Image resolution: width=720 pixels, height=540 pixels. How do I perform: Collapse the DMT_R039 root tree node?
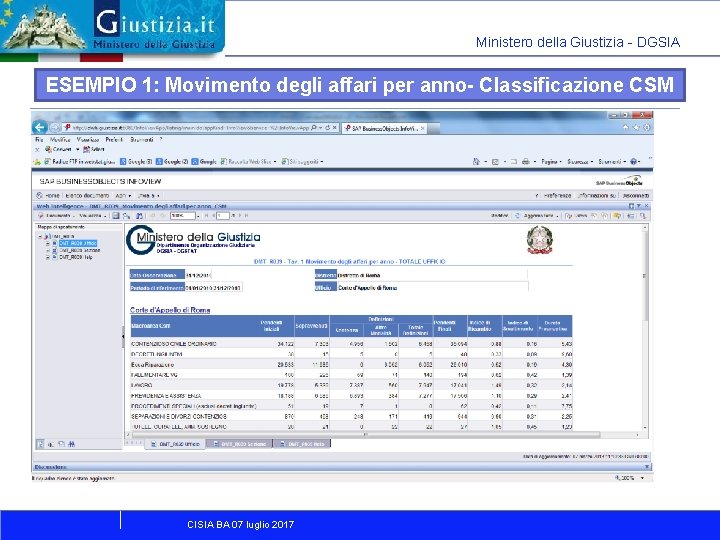40,236
